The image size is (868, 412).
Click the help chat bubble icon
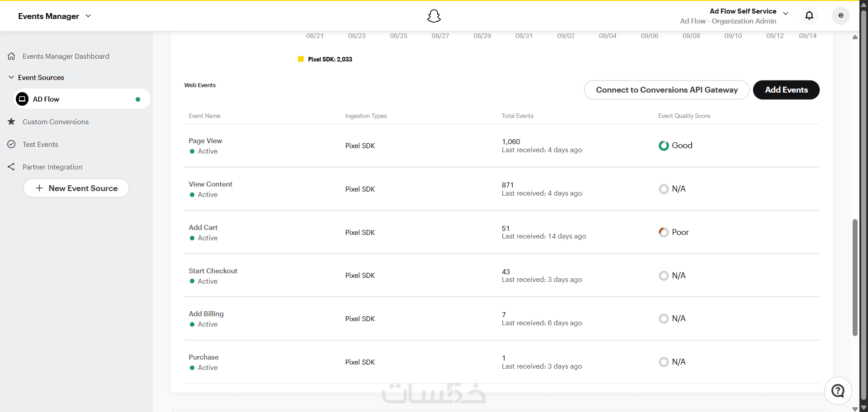pos(838,391)
